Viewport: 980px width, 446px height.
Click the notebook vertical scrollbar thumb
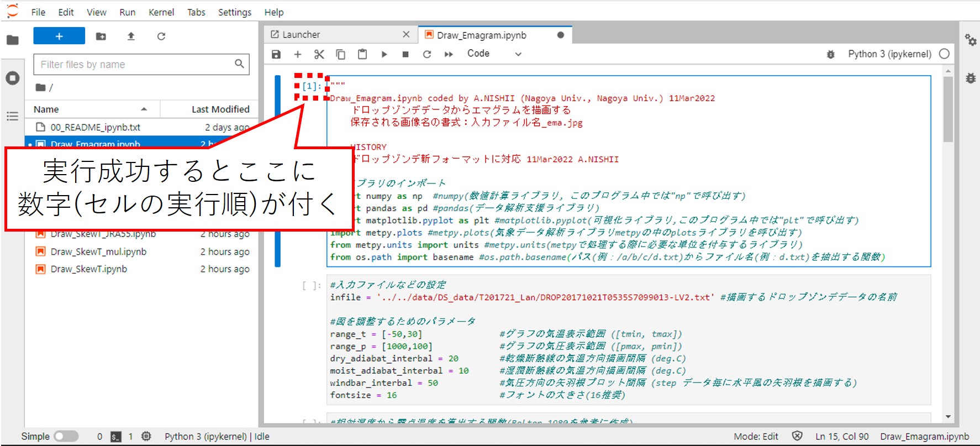948,109
